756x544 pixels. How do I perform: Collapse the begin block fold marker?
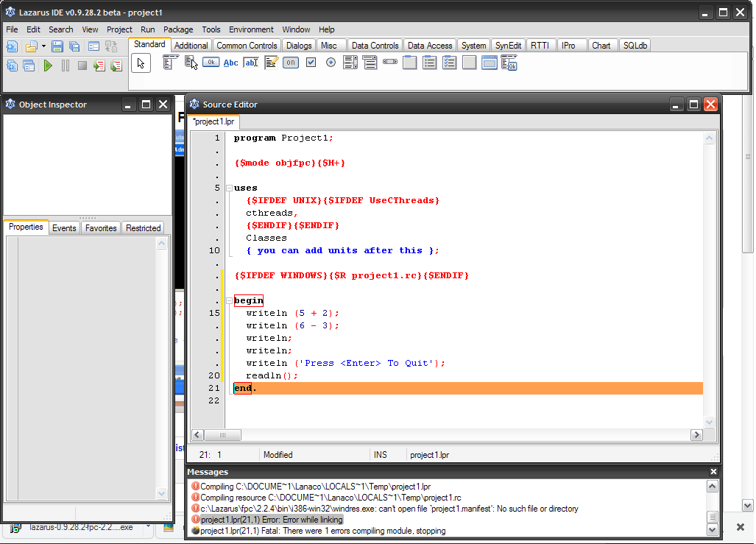[x=229, y=301]
